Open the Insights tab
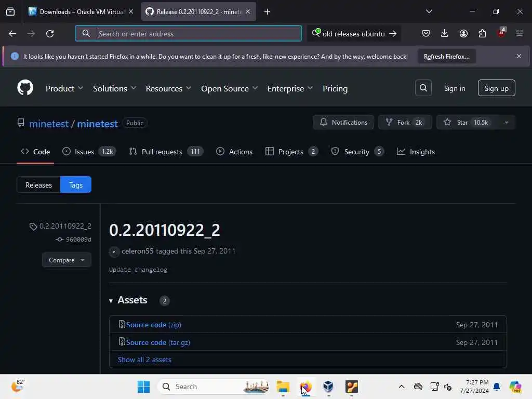The height and width of the screenshot is (399, 532). pyautogui.click(x=416, y=152)
